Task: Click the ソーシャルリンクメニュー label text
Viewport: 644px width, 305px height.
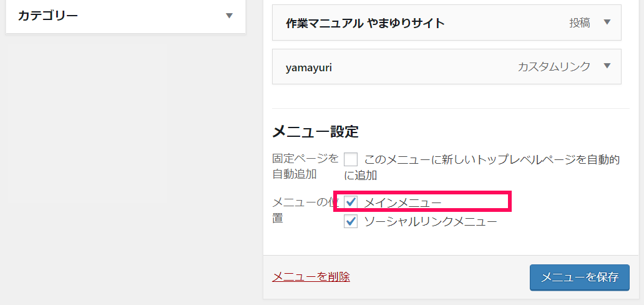Action: click(431, 222)
